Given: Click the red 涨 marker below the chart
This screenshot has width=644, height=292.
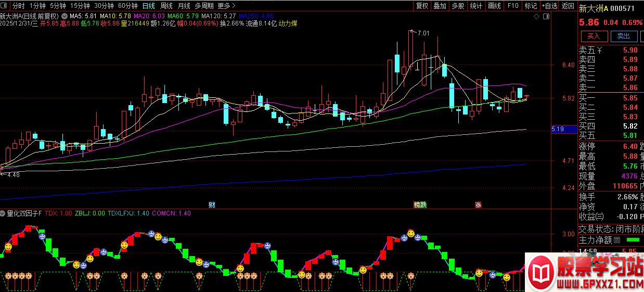Looking at the screenshot, I should [478, 205].
